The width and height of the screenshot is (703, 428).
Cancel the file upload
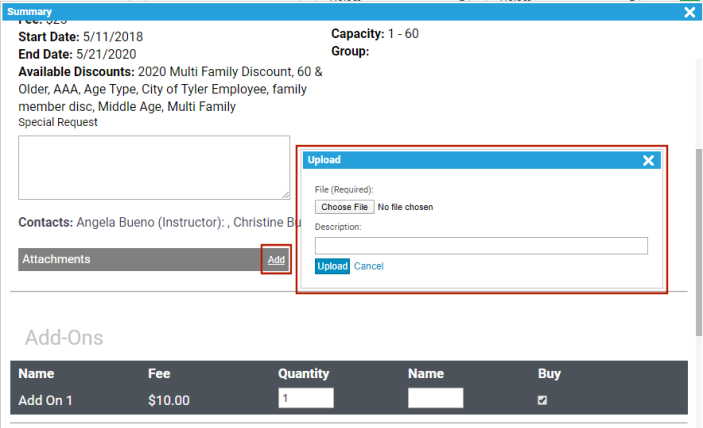[368, 266]
